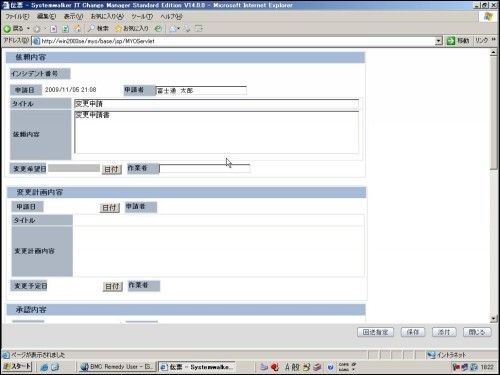Click the Go (移動) button
Image resolution: width=500 pixels, height=375 pixels.
(457, 41)
